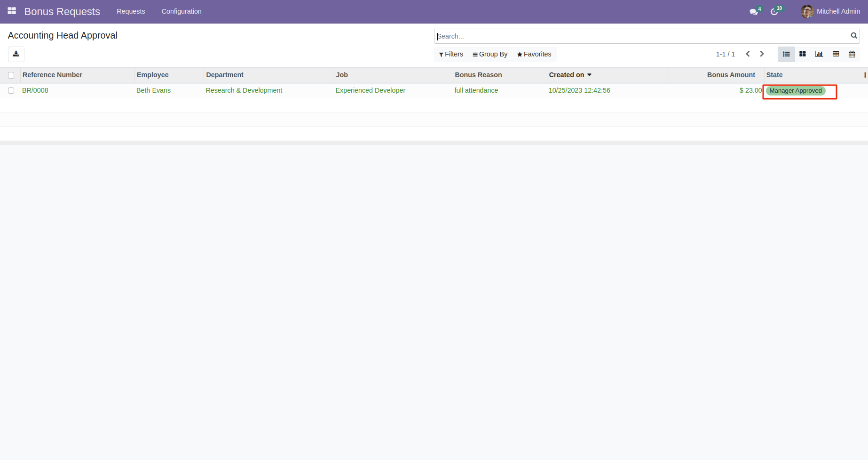
Task: Click the $ 23.00 amount cell
Action: 750,90
